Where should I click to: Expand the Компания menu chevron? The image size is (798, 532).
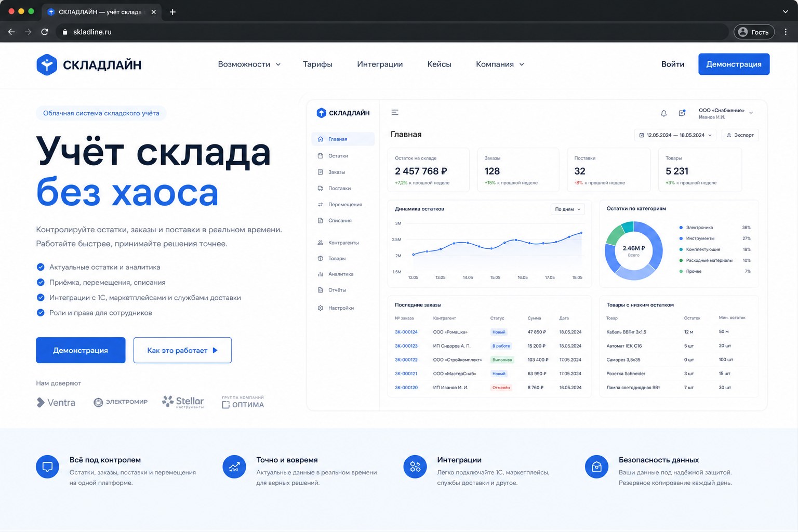pyautogui.click(x=522, y=64)
